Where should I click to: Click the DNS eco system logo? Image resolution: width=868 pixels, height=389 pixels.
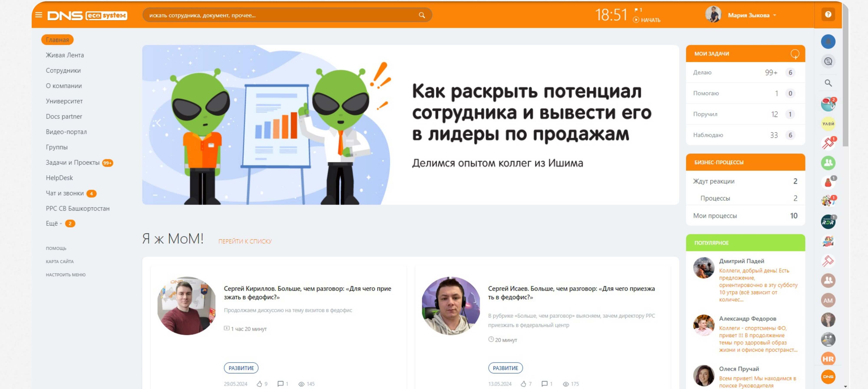[x=87, y=15]
